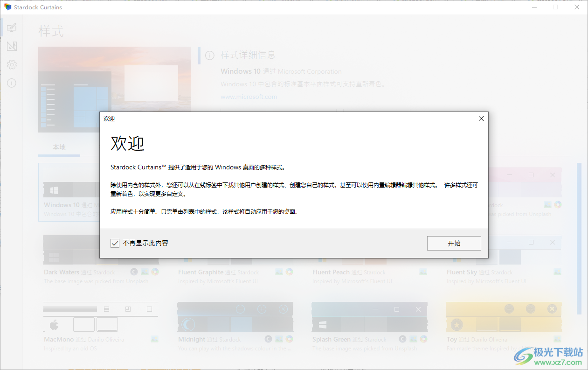The image size is (588, 370).
Task: Click the image icon beside Fluent Graphite
Action: pyautogui.click(x=278, y=272)
